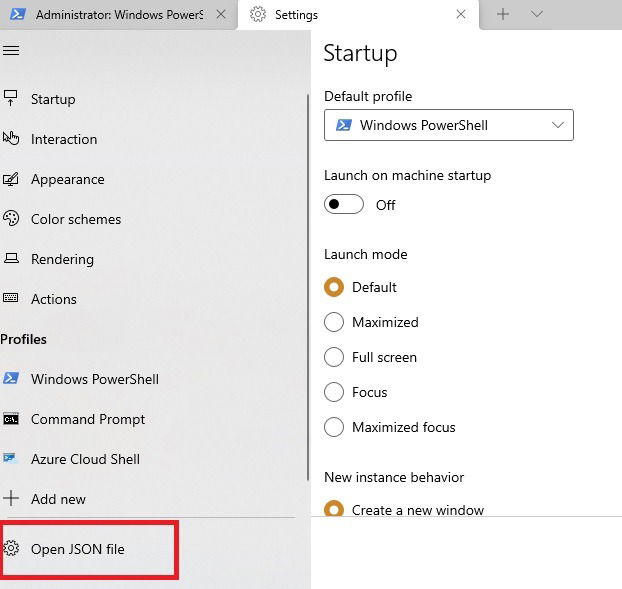This screenshot has width=622, height=589.
Task: Click the Azure Cloud Shell profile icon
Action: [x=10, y=459]
